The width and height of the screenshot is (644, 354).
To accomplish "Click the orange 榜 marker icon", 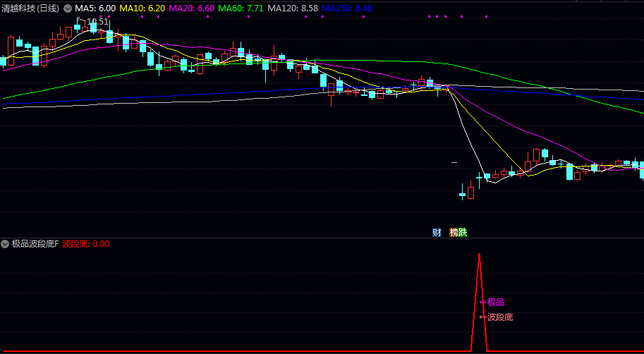I will click(454, 232).
